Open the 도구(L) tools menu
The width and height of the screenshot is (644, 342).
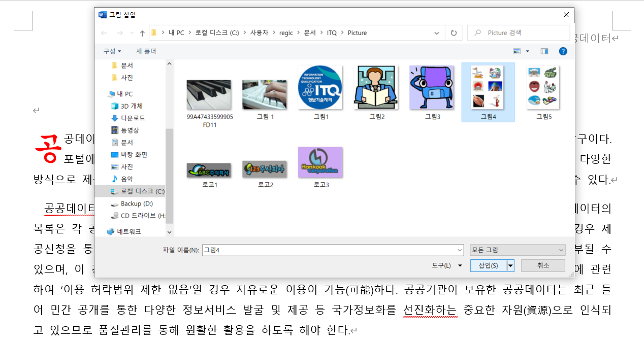[446, 265]
